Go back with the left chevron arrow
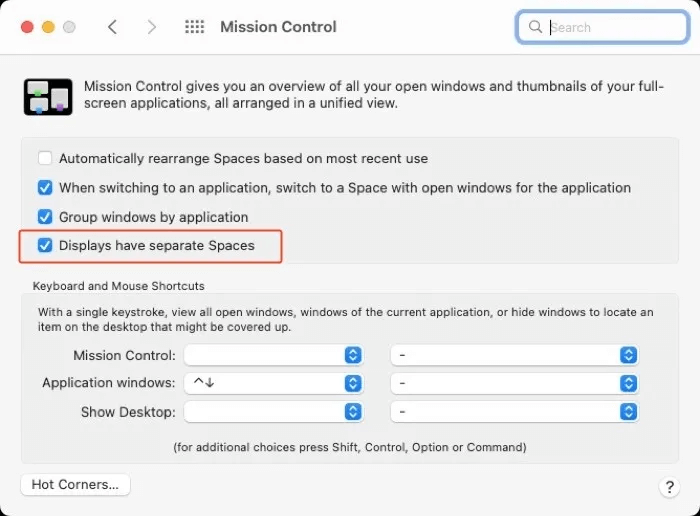This screenshot has height=516, width=700. coord(112,27)
